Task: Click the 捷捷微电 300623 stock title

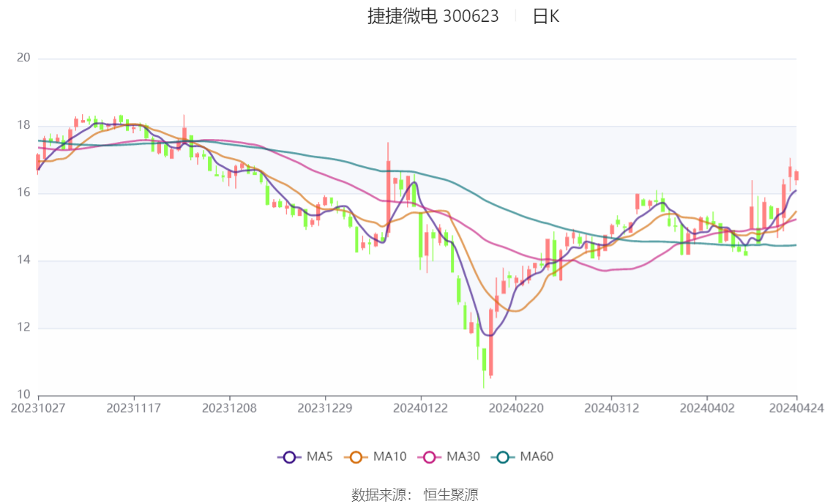Action: pyautogui.click(x=433, y=17)
